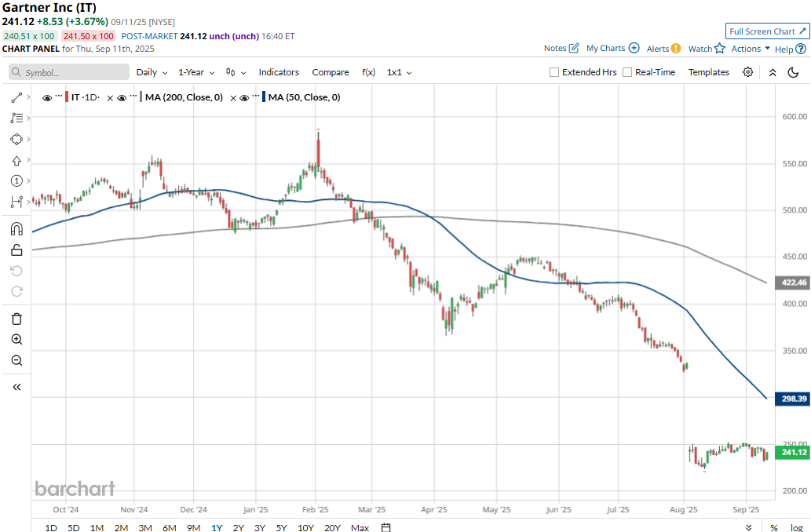811x532 pixels.
Task: Select the Max time range
Action: pyautogui.click(x=360, y=527)
